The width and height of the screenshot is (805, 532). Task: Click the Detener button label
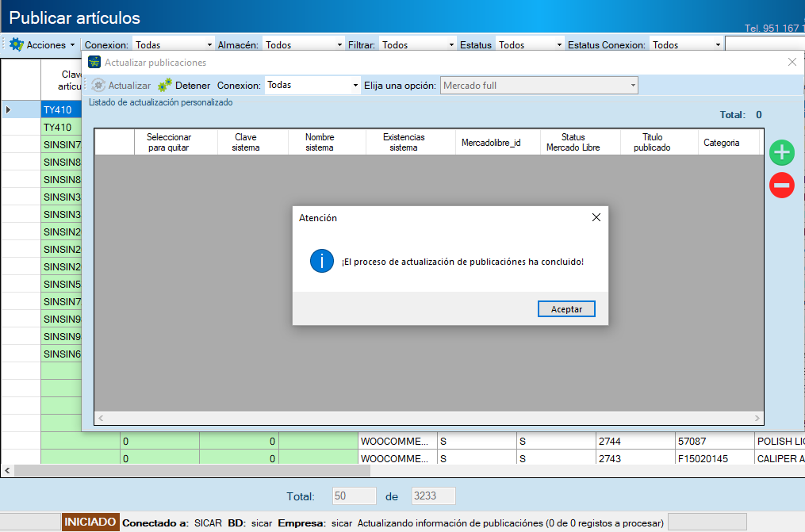tap(193, 86)
